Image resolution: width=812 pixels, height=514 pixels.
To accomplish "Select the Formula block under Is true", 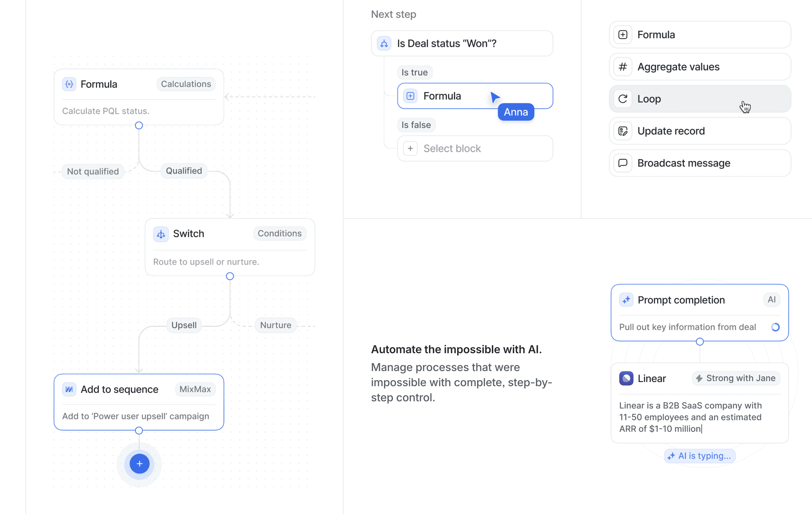I will tap(475, 96).
